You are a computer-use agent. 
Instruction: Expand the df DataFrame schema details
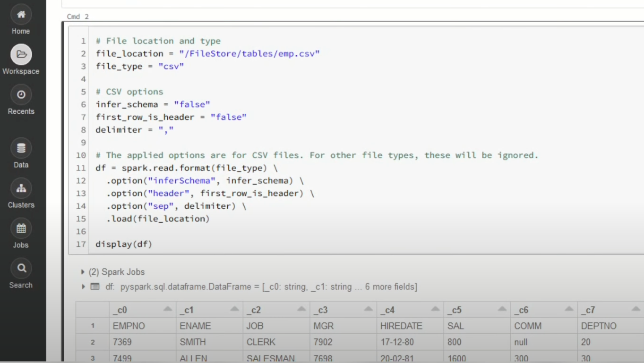pyautogui.click(x=83, y=287)
